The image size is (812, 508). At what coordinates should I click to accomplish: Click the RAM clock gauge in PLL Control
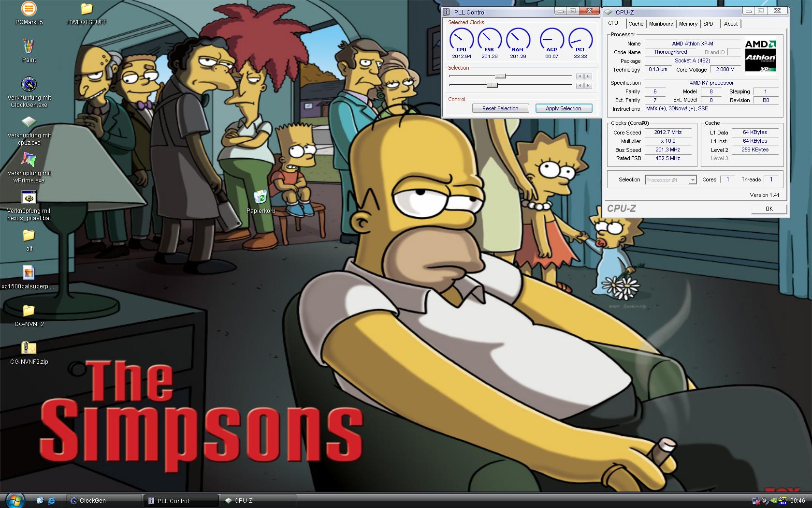[x=518, y=40]
